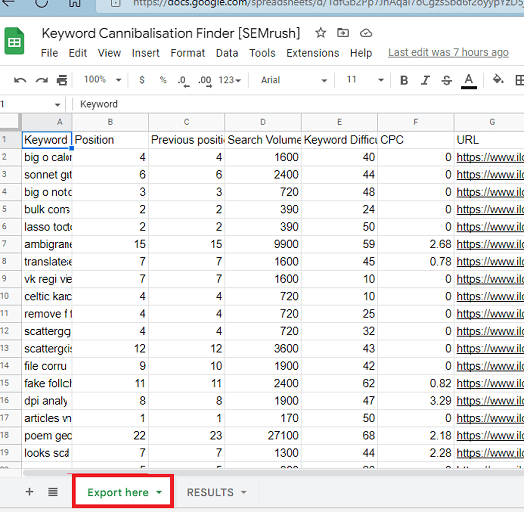524x512 pixels.
Task: Toggle Bold formatting
Action: click(404, 80)
